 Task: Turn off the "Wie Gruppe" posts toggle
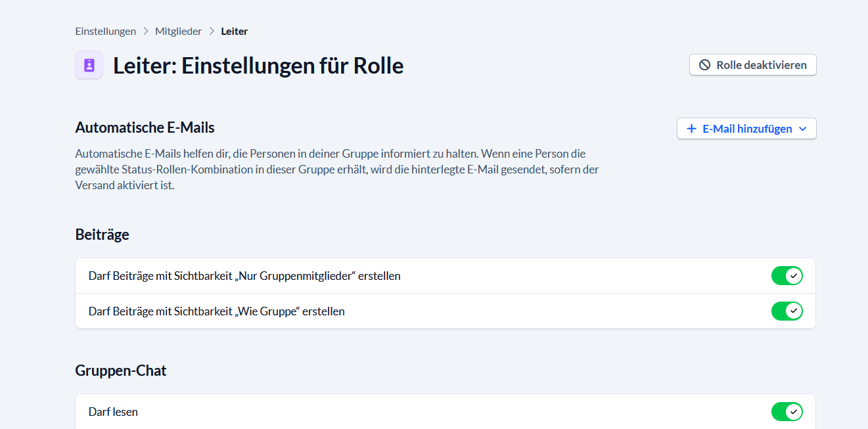coord(787,311)
